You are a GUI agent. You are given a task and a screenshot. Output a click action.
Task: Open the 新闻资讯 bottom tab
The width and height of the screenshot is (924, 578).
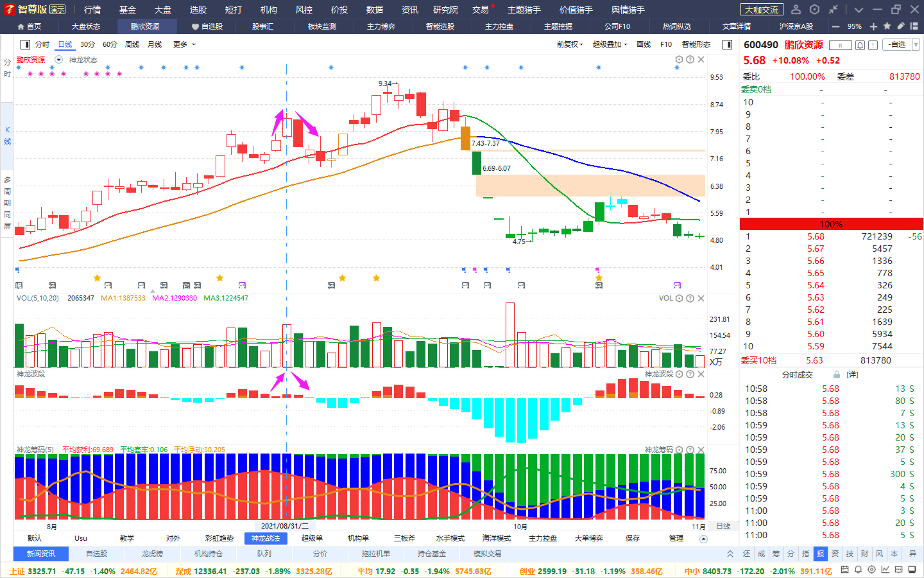click(41, 554)
